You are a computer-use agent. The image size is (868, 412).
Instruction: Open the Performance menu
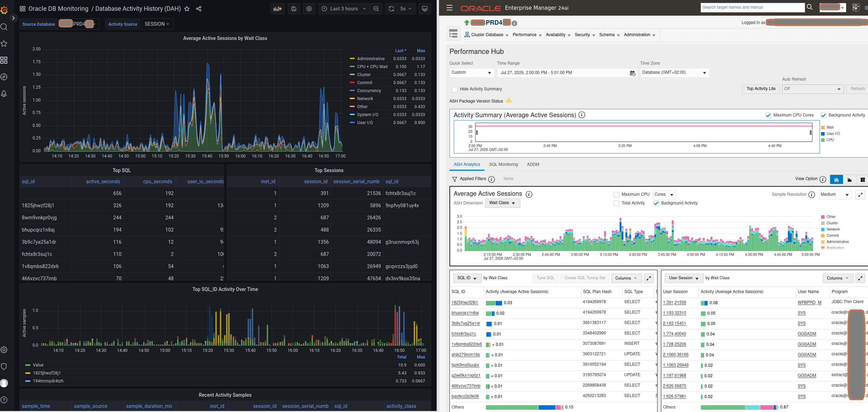tap(527, 35)
